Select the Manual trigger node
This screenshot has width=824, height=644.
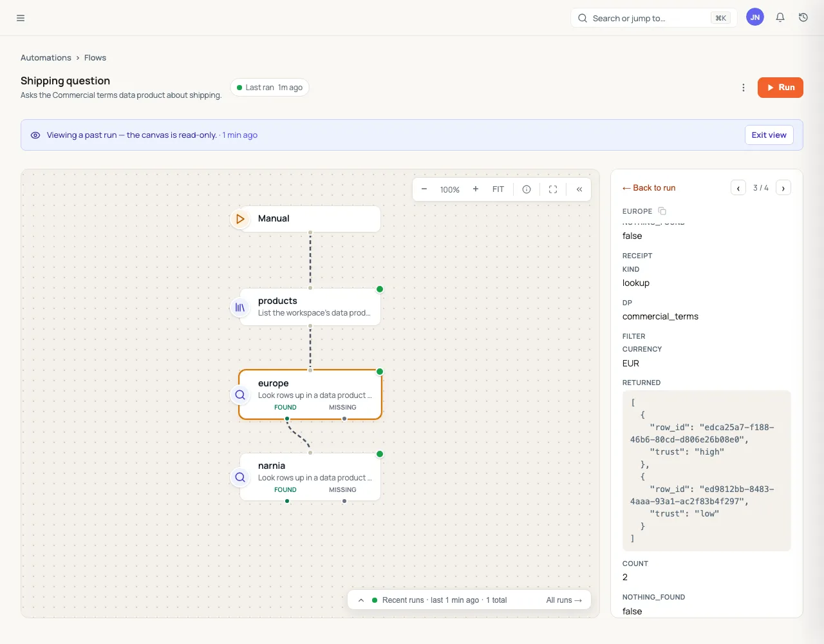[x=310, y=219]
